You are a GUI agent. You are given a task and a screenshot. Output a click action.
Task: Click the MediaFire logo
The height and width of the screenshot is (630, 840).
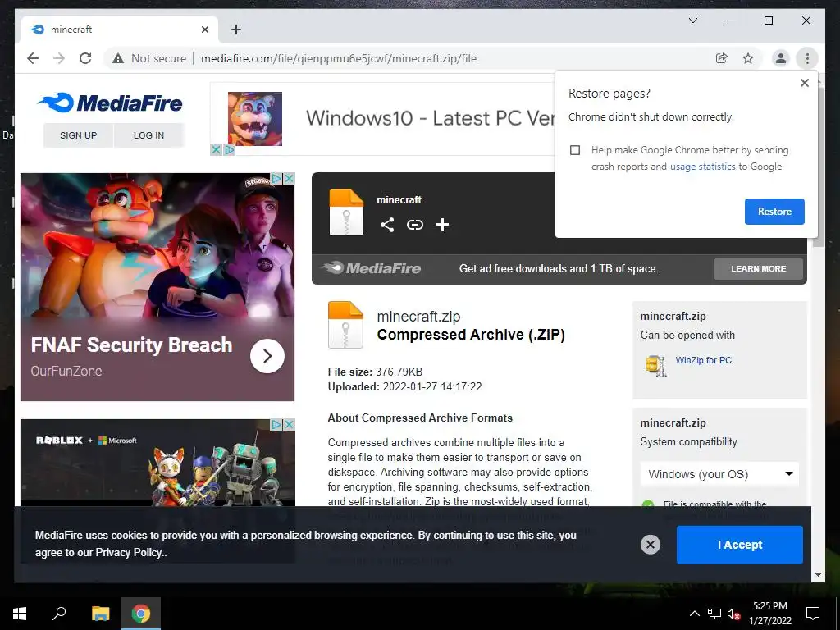pyautogui.click(x=111, y=103)
